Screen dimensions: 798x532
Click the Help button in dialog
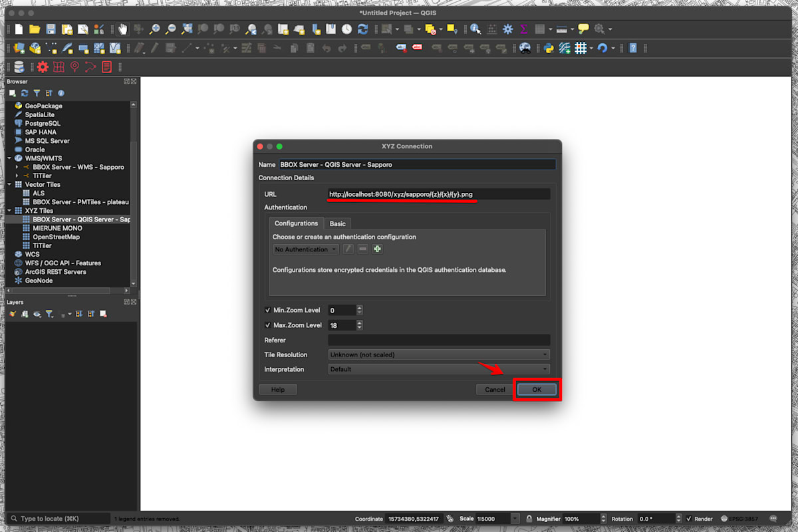click(278, 390)
